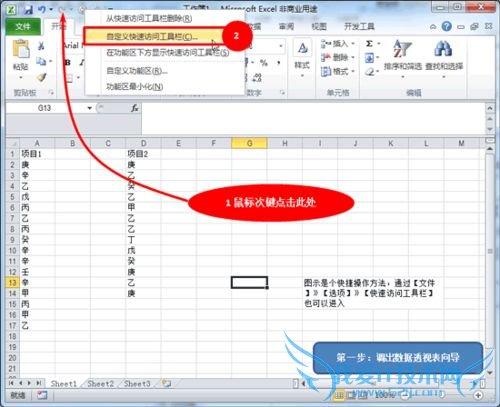Click the 插入 Insert cells button
The width and height of the screenshot is (500, 407).
334,43
